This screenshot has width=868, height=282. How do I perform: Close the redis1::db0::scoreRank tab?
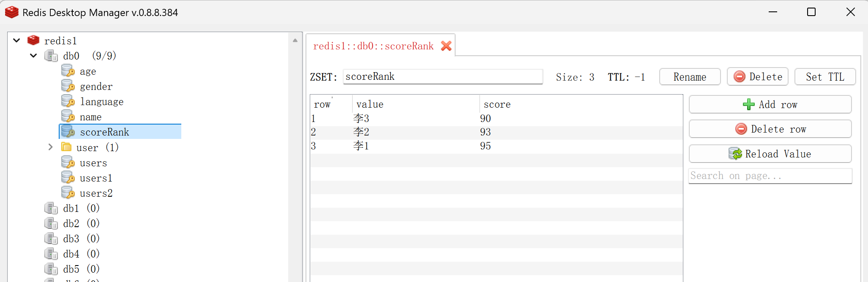[446, 46]
